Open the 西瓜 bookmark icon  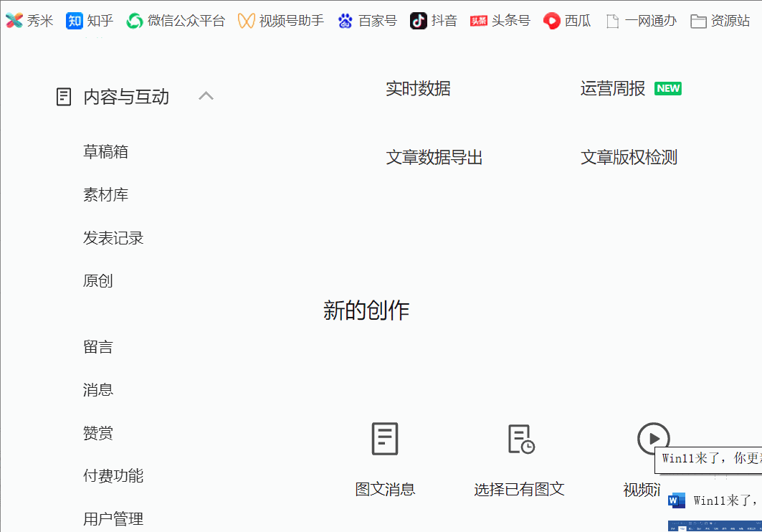pyautogui.click(x=551, y=21)
